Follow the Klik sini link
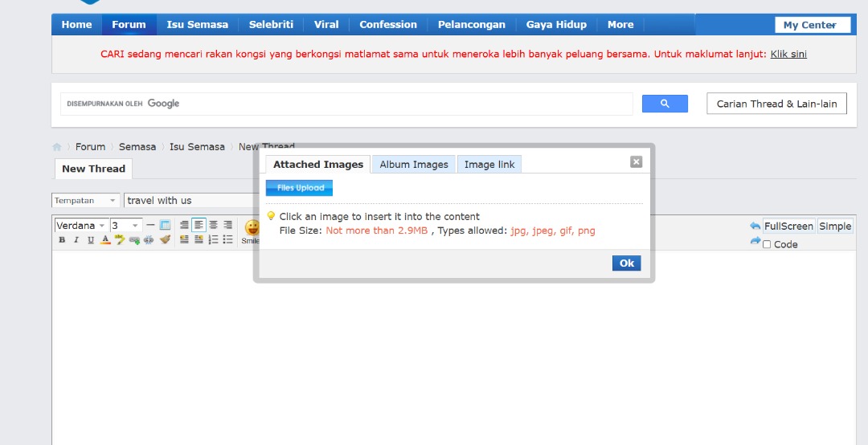This screenshot has width=868, height=445. click(x=788, y=55)
